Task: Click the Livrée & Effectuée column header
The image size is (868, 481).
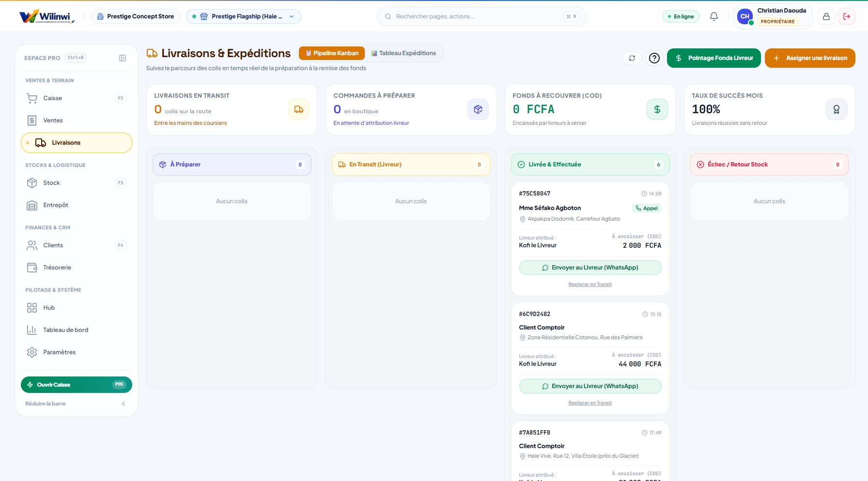Action: [590, 165]
